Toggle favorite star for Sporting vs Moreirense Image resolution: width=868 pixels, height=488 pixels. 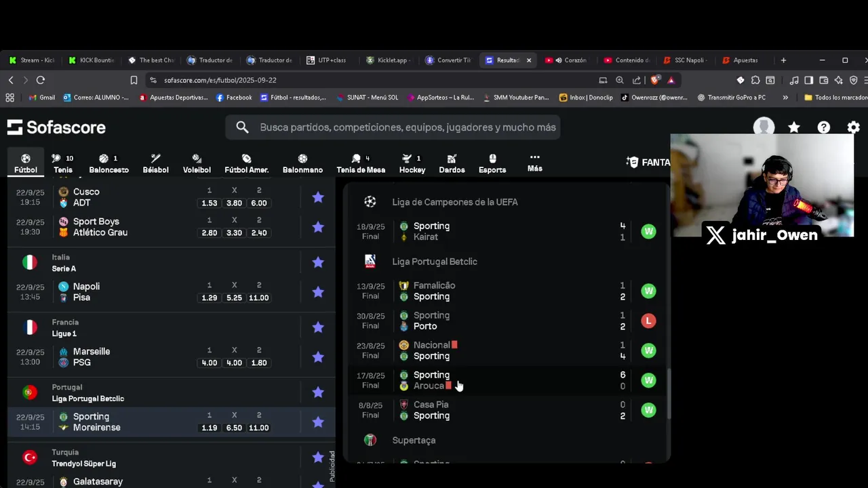(x=318, y=422)
